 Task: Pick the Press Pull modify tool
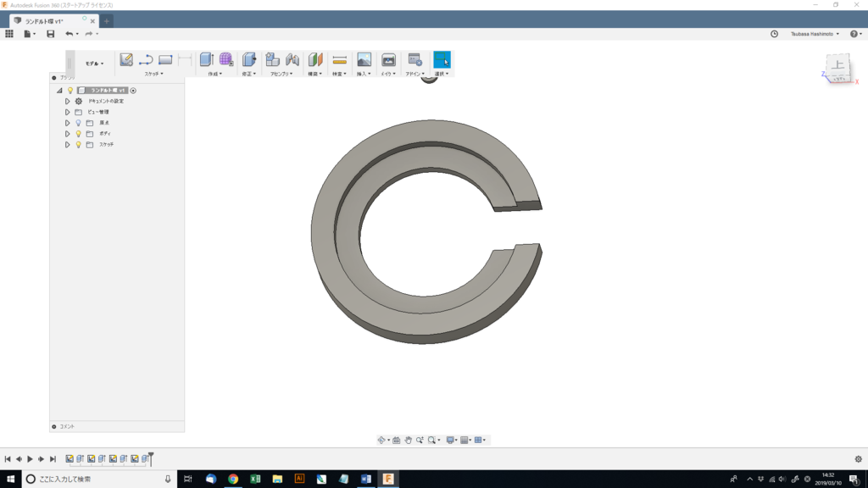(249, 60)
